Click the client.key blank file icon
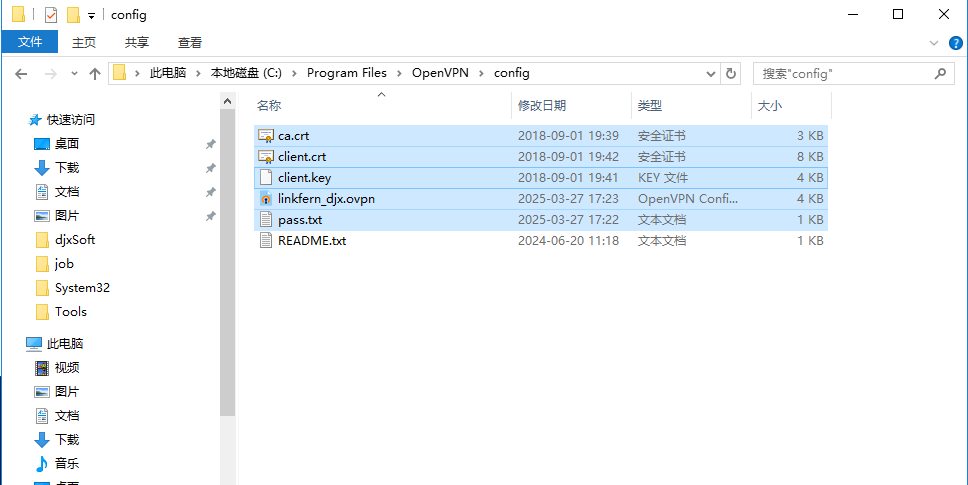Image resolution: width=968 pixels, height=485 pixels. (x=266, y=178)
